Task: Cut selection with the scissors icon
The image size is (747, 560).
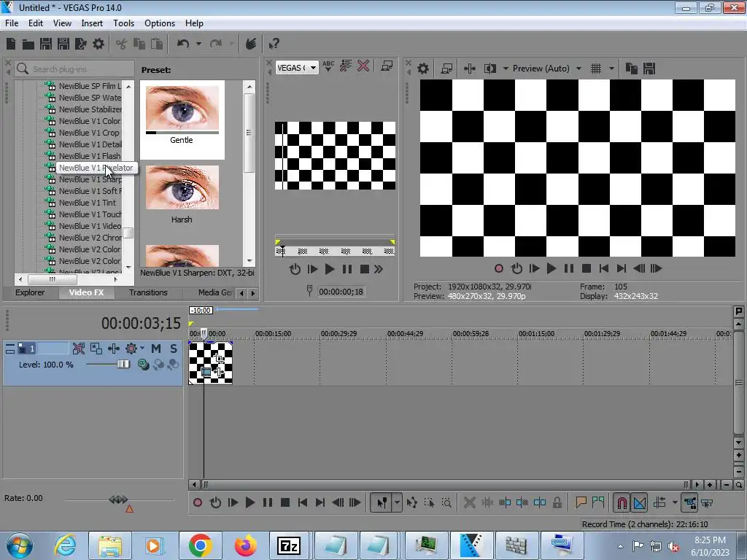Action: coord(122,44)
